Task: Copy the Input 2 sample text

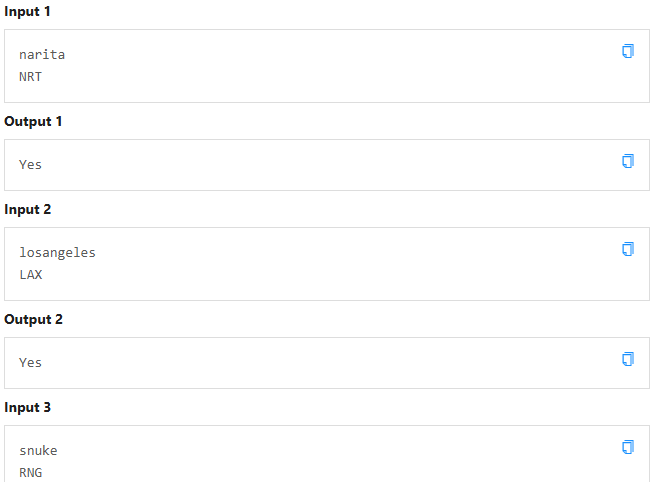Action: pyautogui.click(x=628, y=249)
